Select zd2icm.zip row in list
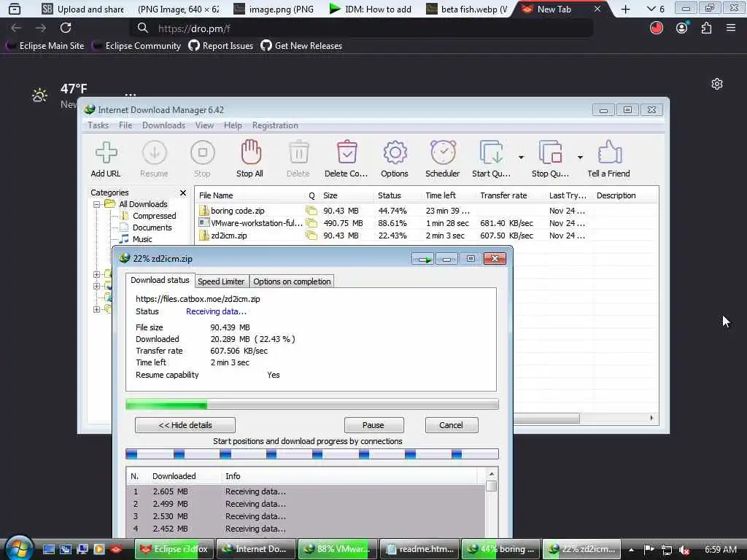 (x=426, y=236)
